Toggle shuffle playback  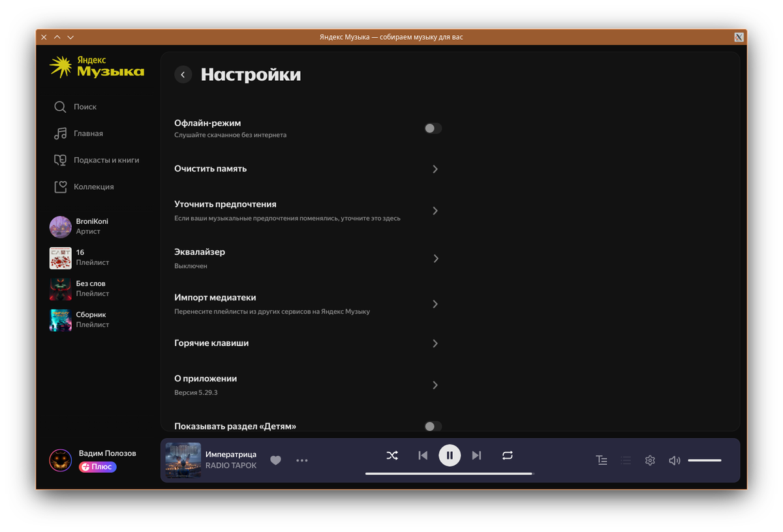392,456
